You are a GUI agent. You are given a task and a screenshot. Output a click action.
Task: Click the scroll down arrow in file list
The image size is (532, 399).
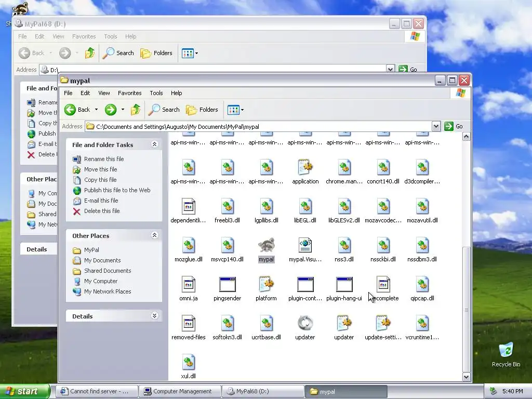[x=466, y=377]
